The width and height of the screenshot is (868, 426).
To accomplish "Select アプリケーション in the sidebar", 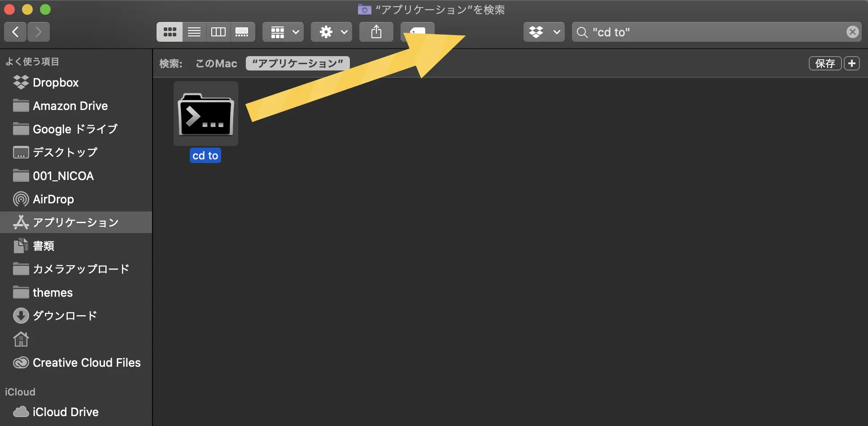I will (76, 222).
